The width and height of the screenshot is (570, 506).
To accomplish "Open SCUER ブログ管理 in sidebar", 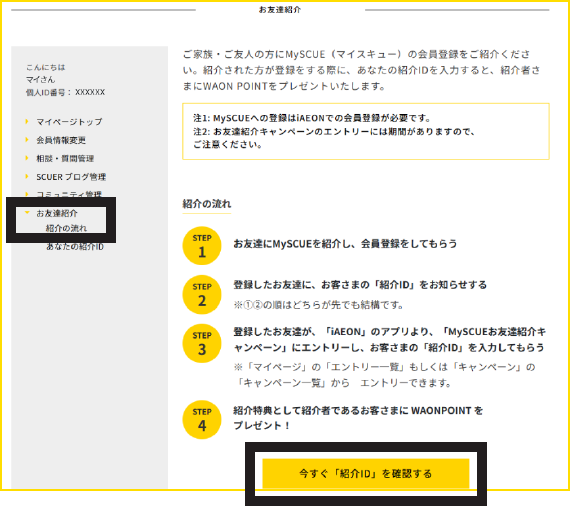I will tap(71, 177).
